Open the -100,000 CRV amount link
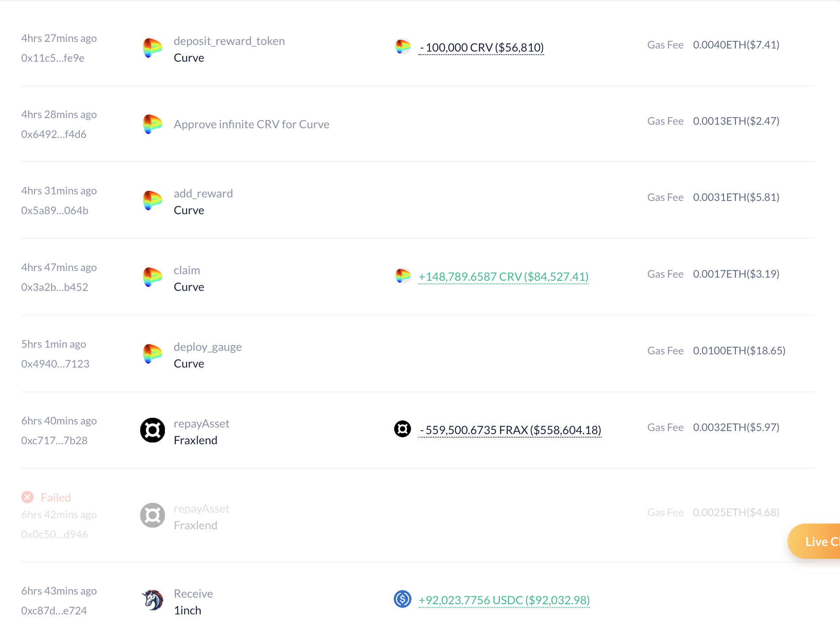Image resolution: width=840 pixels, height=632 pixels. point(481,48)
